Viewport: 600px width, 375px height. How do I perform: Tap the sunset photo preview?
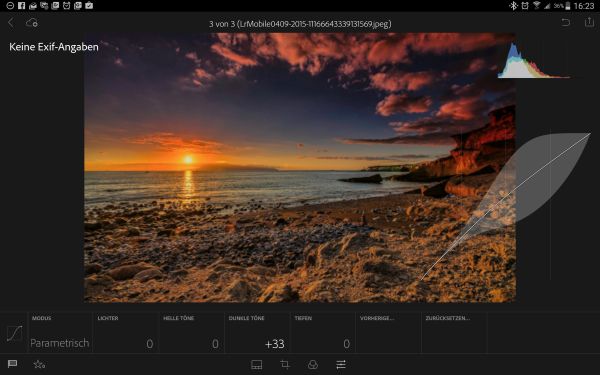pos(300,168)
